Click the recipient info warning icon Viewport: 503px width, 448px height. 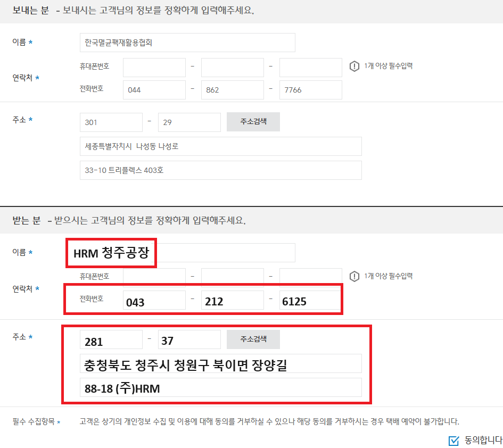click(354, 277)
